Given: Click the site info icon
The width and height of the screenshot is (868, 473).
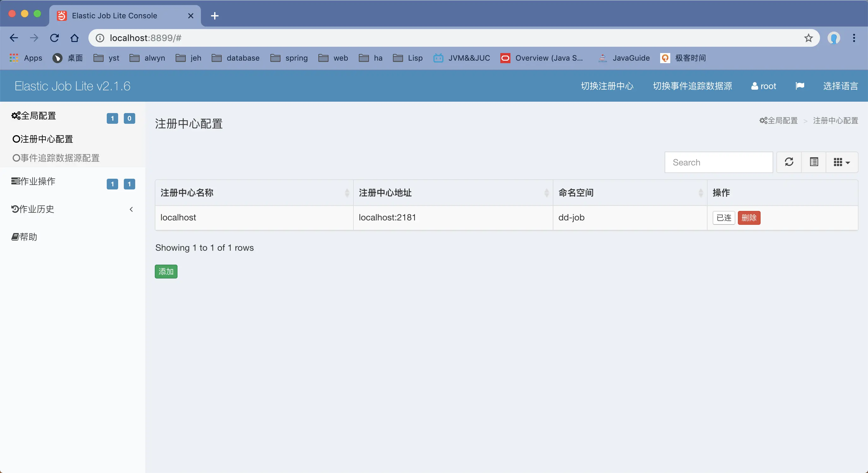Looking at the screenshot, I should coord(100,38).
